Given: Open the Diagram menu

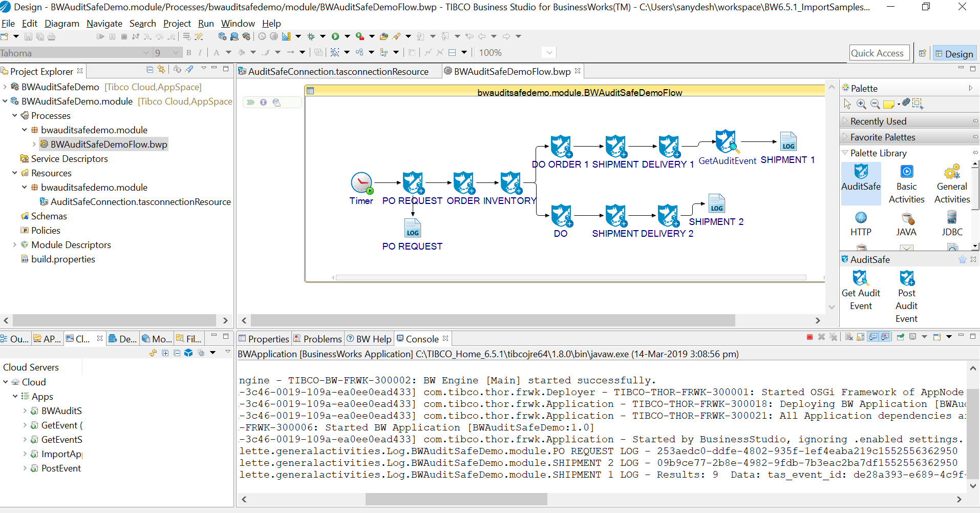Looking at the screenshot, I should pos(62,24).
